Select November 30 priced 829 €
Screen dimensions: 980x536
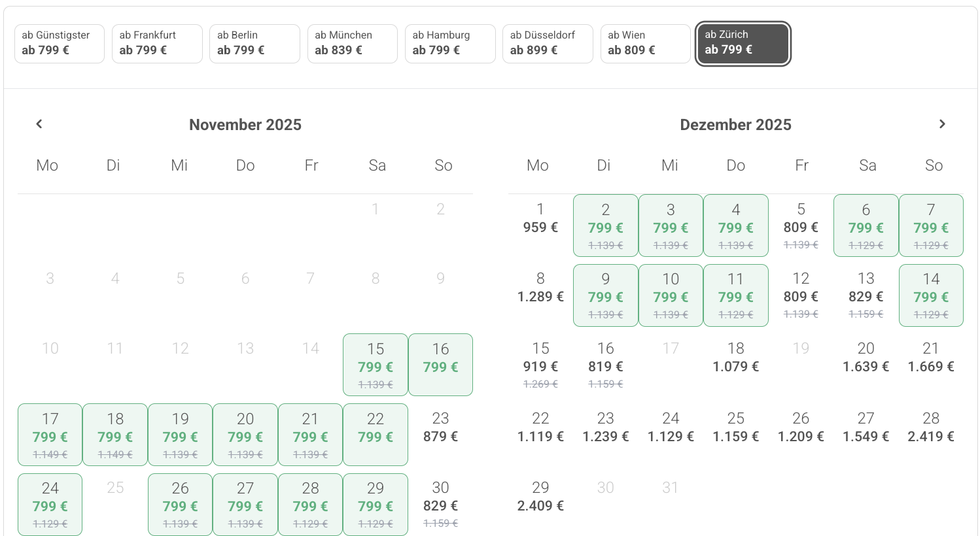(440, 504)
